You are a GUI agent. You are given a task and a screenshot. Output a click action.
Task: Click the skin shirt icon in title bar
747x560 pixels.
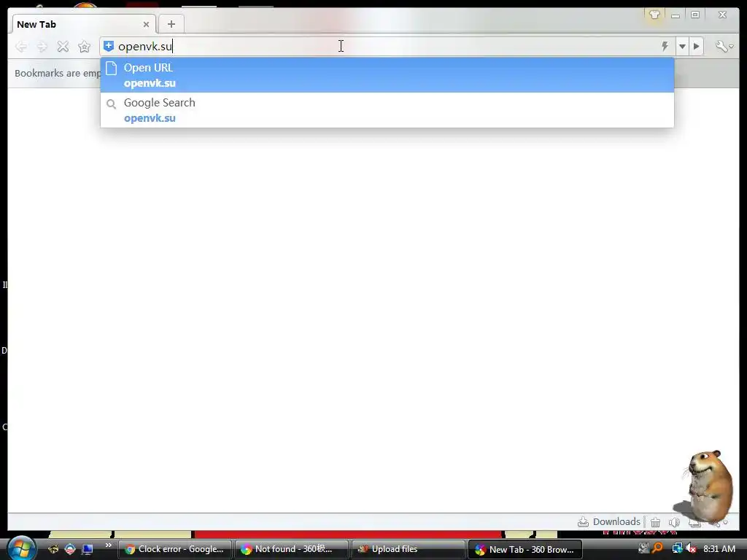coord(654,15)
